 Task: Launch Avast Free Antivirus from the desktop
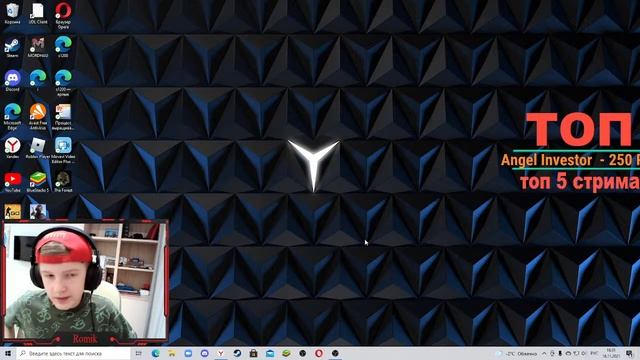coord(38,117)
